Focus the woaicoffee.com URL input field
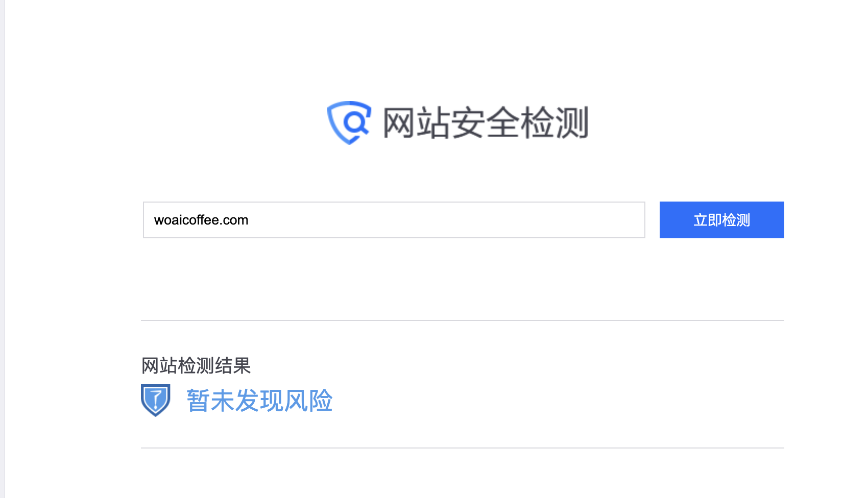Screen dimensions: 868x498 (x=394, y=220)
